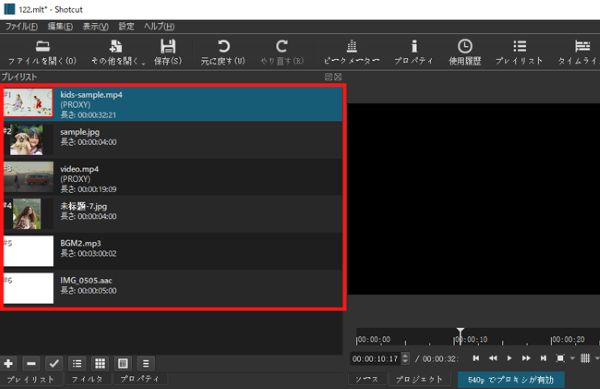Open the ファイル menu
Viewport: 600px width, 389px height.
click(21, 26)
